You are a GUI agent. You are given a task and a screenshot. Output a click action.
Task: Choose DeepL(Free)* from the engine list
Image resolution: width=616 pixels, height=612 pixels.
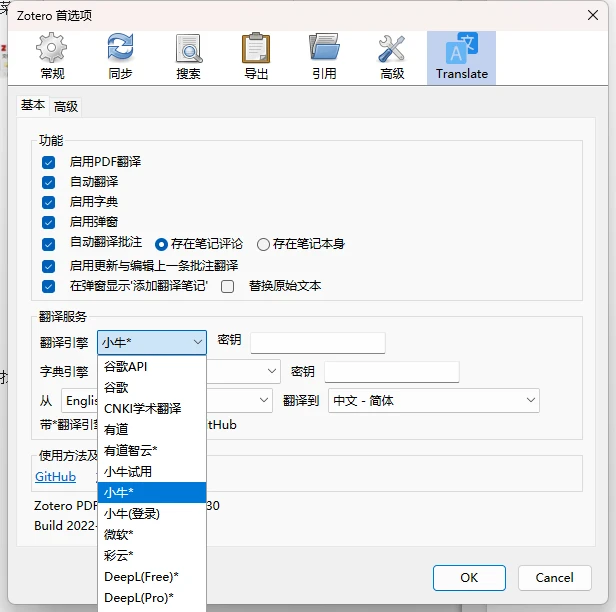tap(152, 577)
